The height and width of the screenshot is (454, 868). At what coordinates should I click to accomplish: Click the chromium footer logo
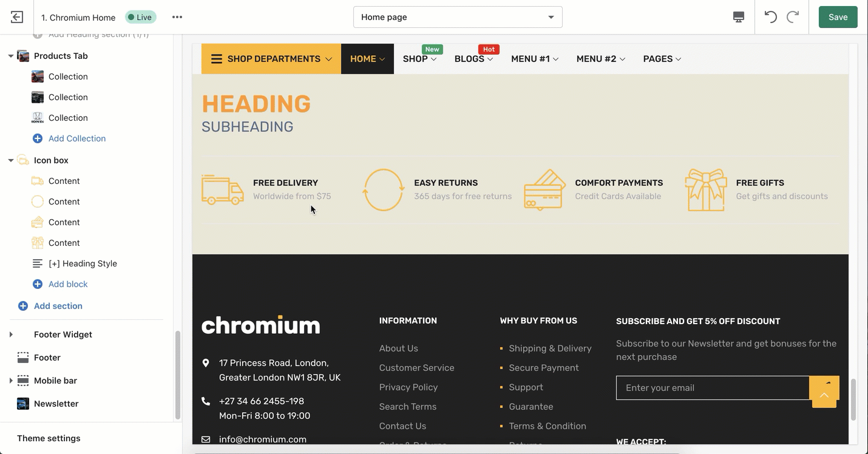(261, 325)
